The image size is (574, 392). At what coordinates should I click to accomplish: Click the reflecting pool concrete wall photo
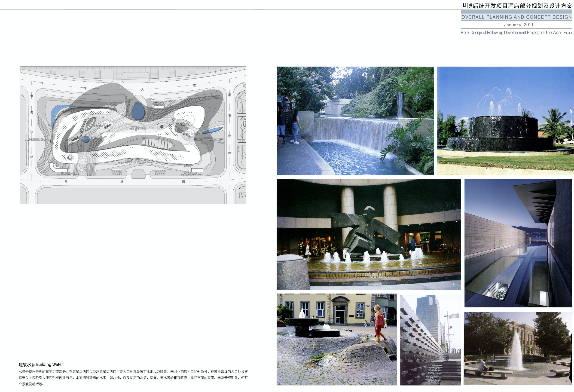[519, 243]
